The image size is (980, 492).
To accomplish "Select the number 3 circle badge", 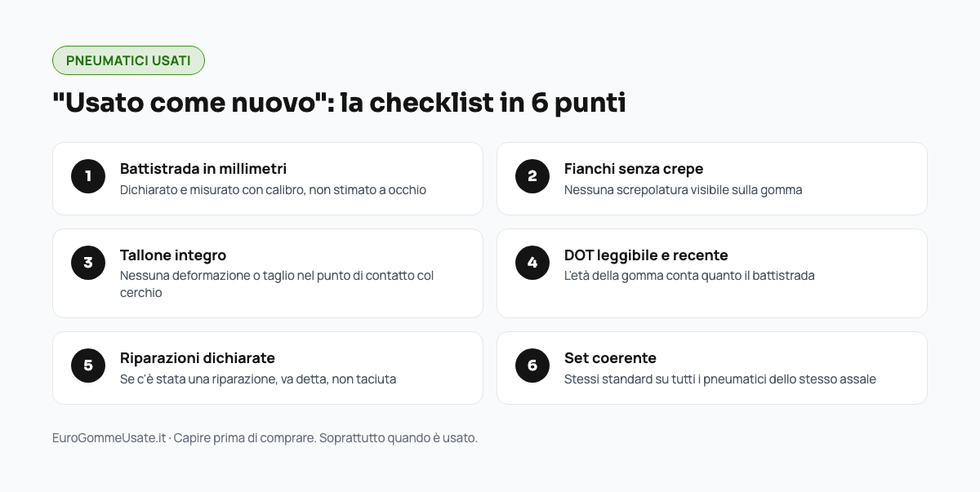I will pos(88,263).
